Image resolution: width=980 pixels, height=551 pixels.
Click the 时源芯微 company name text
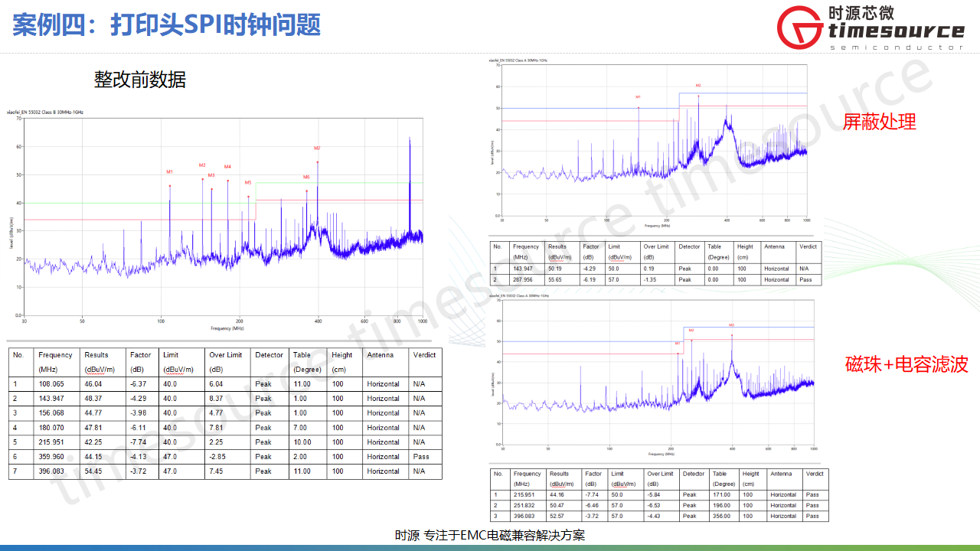(861, 12)
